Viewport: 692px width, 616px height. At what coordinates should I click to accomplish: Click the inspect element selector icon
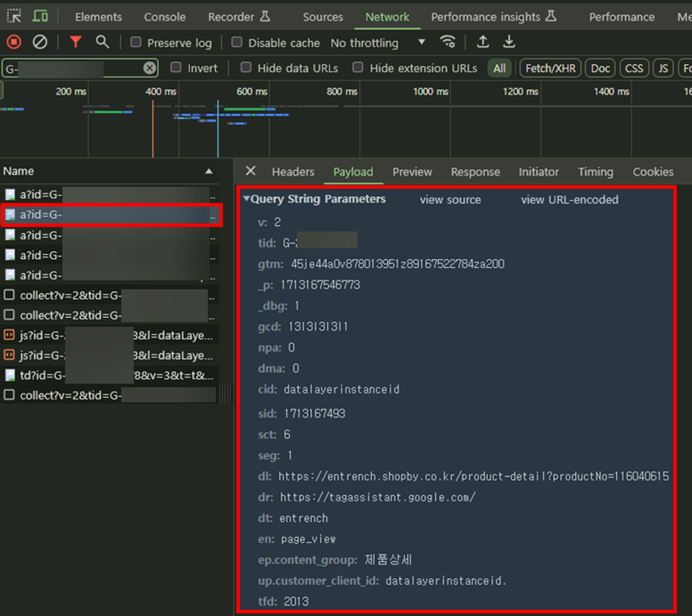pos(15,16)
